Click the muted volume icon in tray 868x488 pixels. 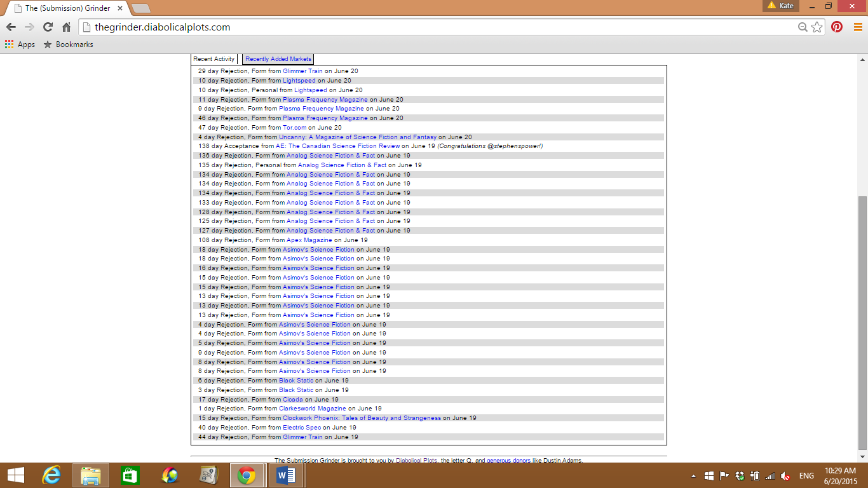click(x=785, y=476)
